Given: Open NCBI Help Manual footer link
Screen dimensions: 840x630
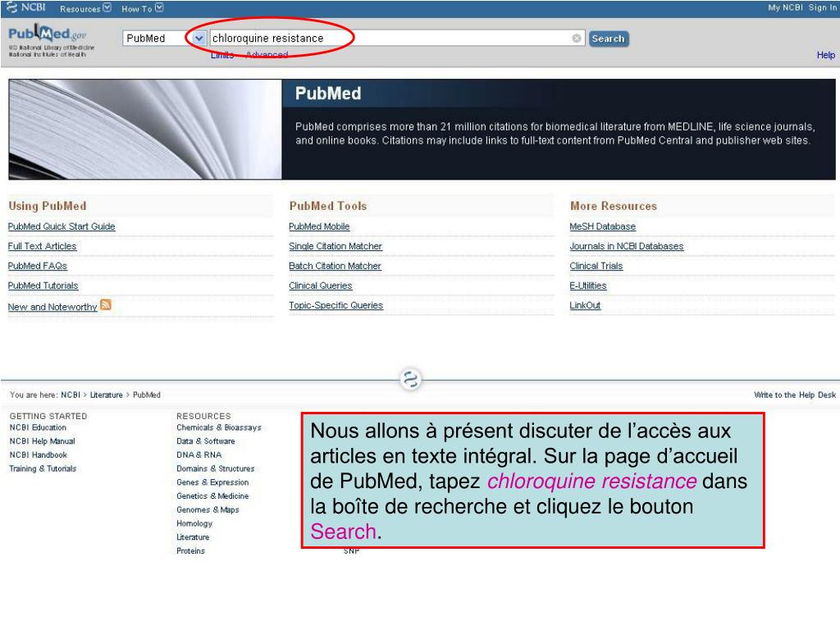Looking at the screenshot, I should point(43,441).
